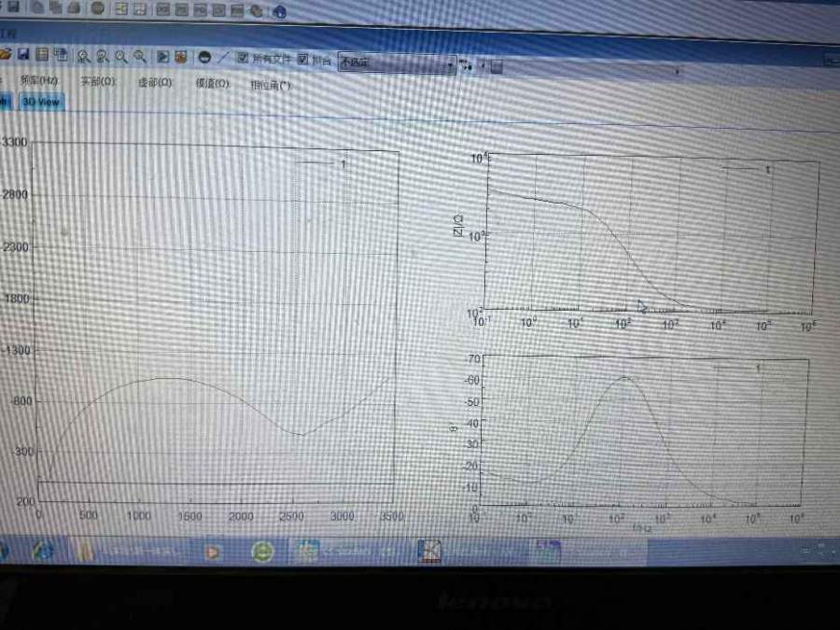
Task: Switch to the 3D View tab
Action: 43,102
